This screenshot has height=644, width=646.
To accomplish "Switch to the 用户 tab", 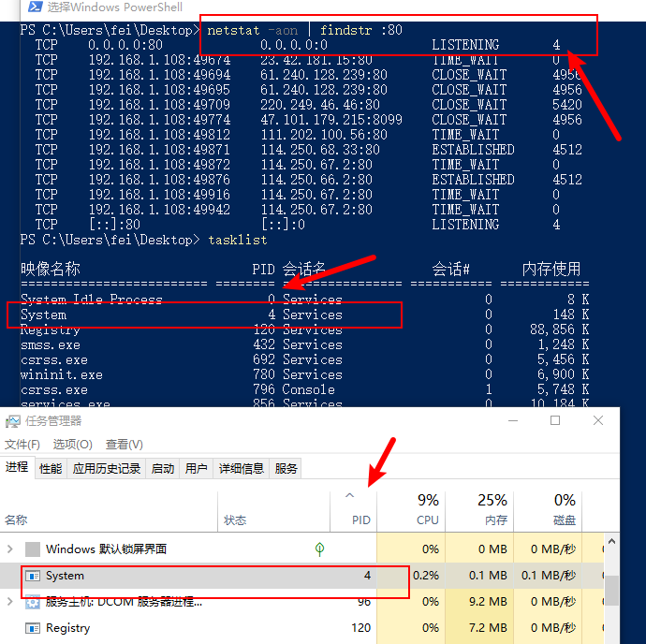I will pos(196,468).
